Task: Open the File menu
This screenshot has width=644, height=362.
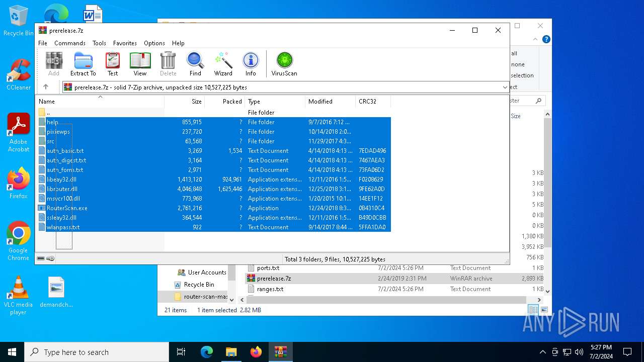Action: tap(43, 43)
